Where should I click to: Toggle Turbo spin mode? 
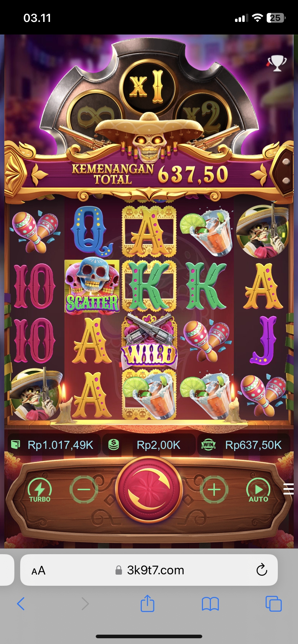click(40, 489)
